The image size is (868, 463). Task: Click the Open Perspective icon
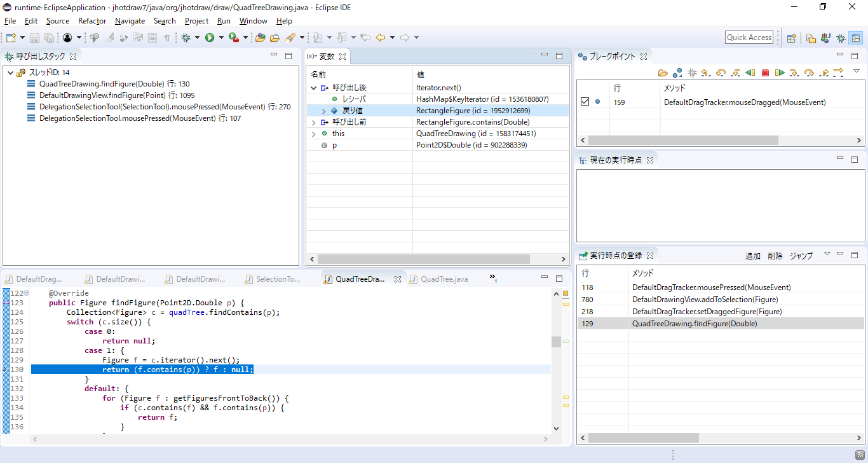tap(792, 38)
